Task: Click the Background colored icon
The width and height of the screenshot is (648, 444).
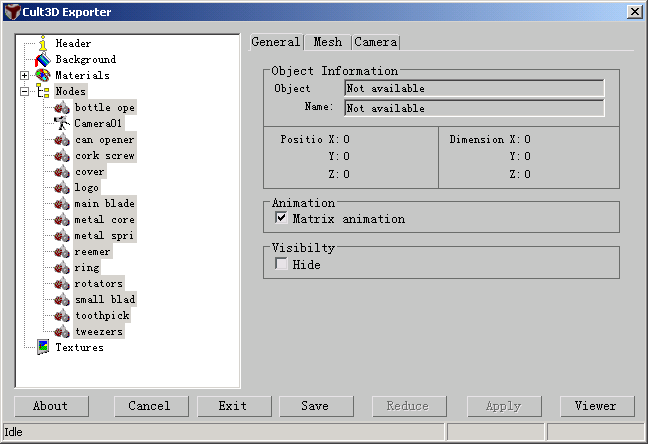Action: pyautogui.click(x=43, y=60)
